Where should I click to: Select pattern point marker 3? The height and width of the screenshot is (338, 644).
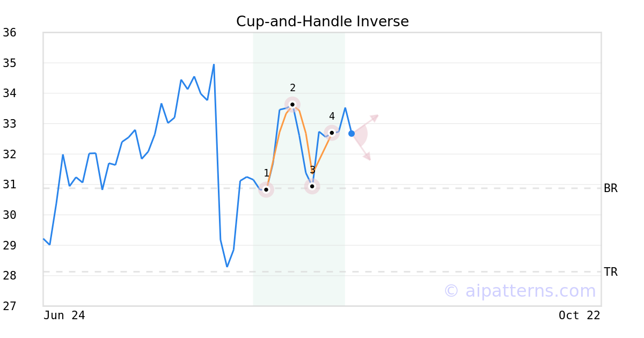312,186
